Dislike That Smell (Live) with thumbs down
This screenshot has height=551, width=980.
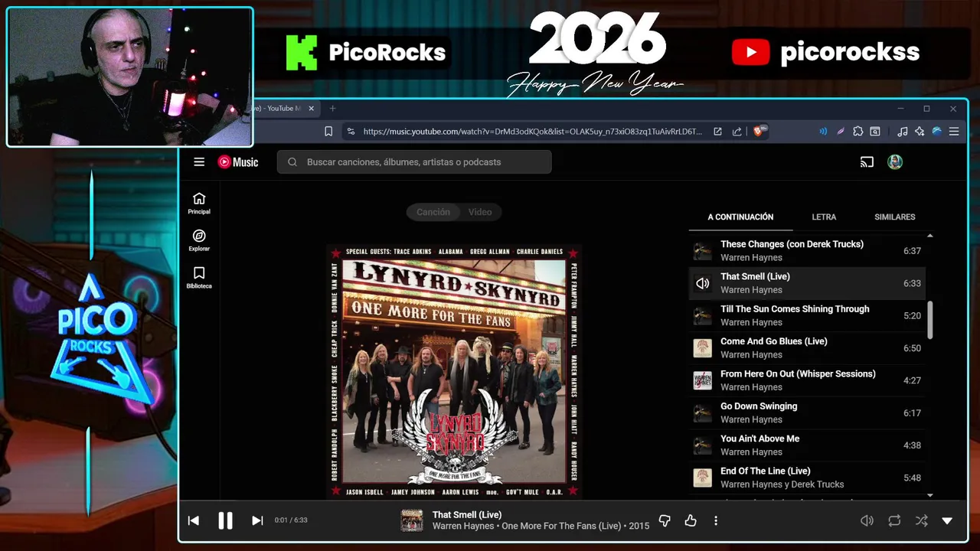[665, 520]
